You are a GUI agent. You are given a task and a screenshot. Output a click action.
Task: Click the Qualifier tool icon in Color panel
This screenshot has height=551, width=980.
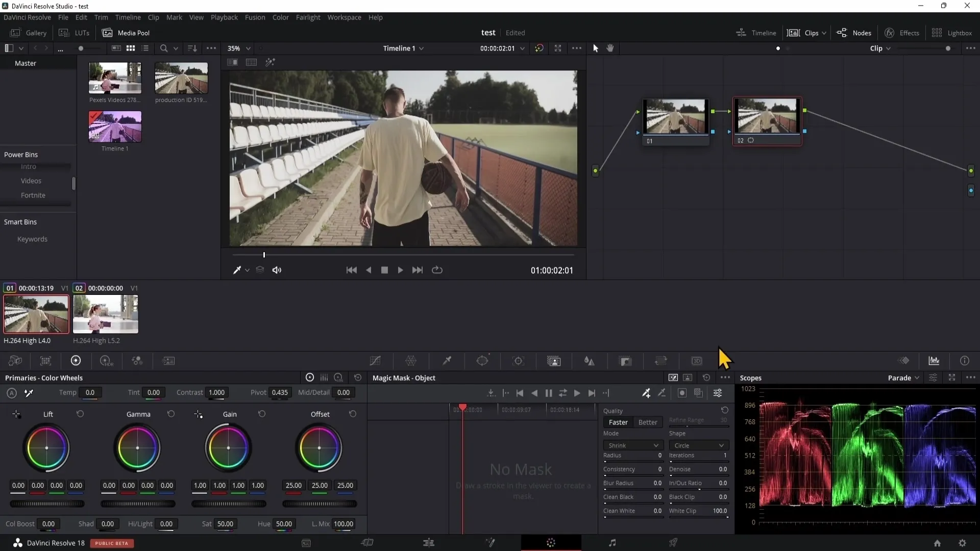448,361
